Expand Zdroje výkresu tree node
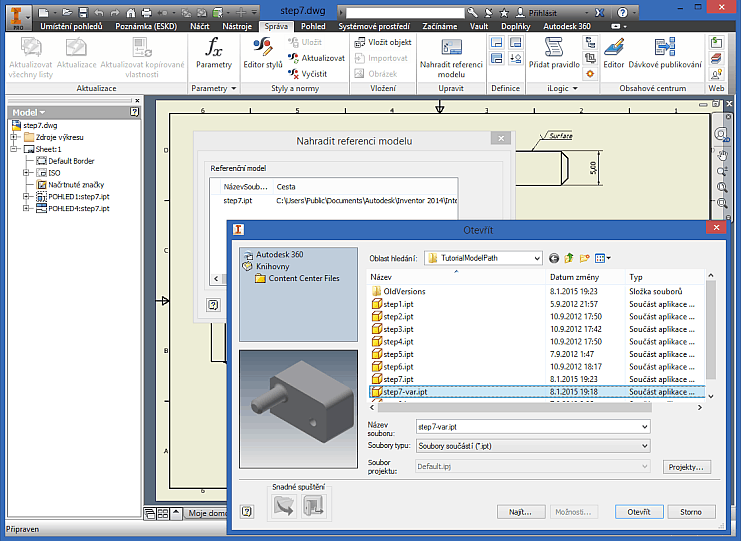 pyautogui.click(x=14, y=137)
